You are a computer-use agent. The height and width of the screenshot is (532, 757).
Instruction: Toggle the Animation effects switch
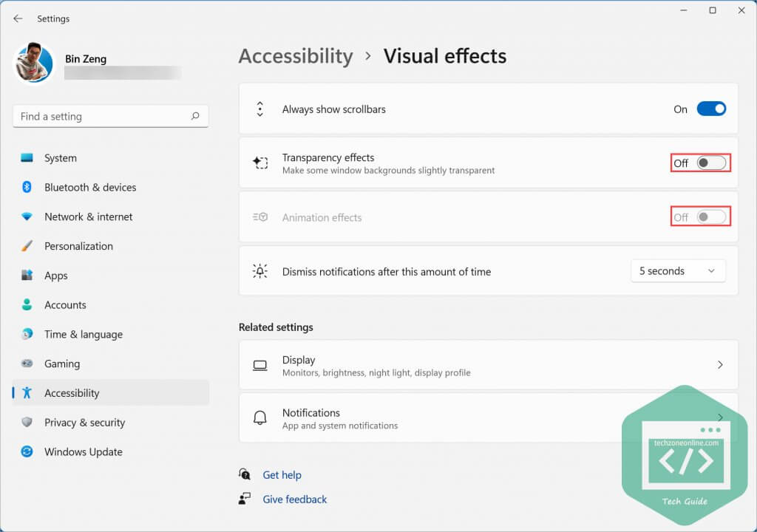tap(711, 217)
